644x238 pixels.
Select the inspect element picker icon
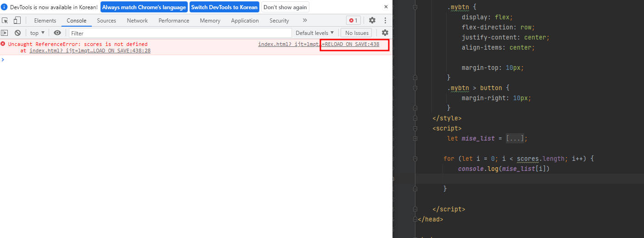point(6,20)
